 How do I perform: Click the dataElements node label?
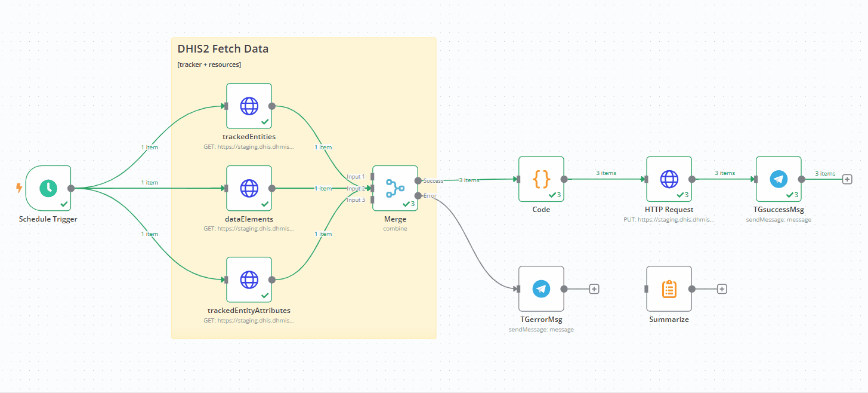[x=249, y=219]
